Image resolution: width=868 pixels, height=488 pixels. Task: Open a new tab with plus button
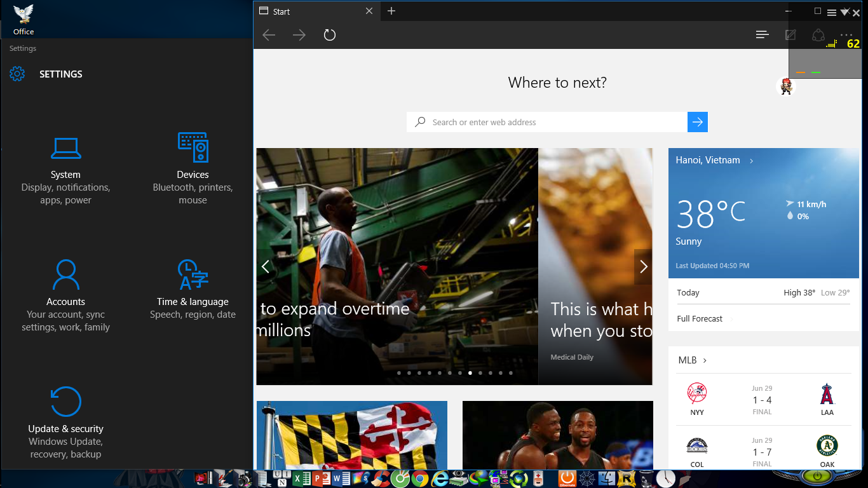[391, 11]
